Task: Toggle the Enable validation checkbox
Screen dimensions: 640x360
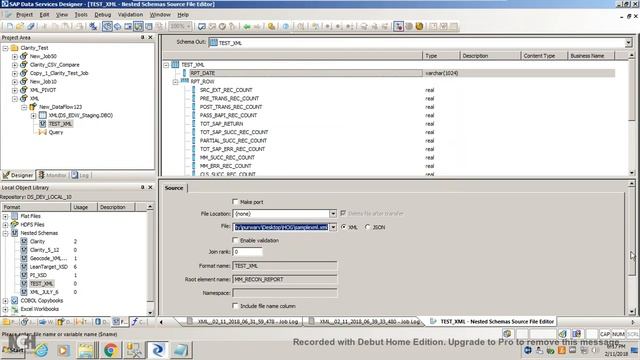Action: click(235, 240)
